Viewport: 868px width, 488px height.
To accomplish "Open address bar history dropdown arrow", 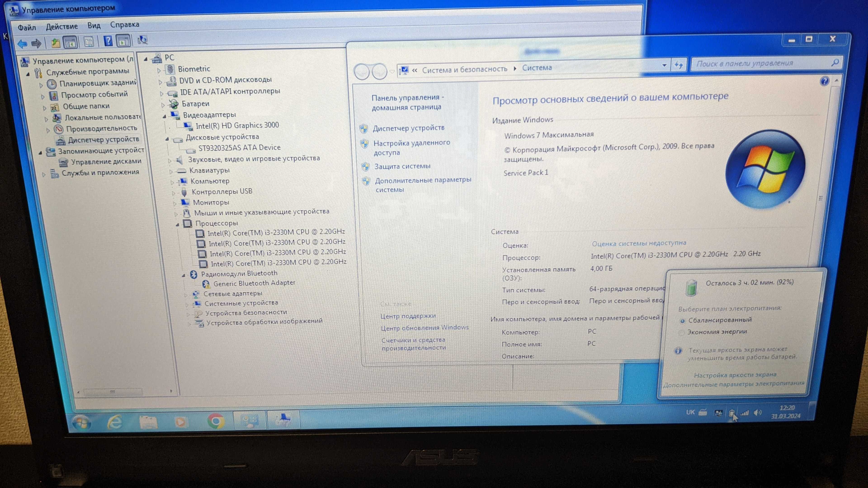I will coord(664,65).
